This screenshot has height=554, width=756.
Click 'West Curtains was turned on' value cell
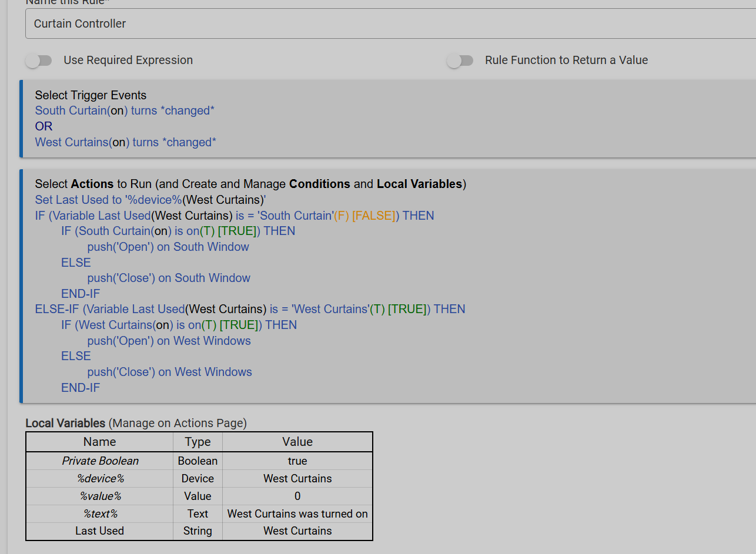[x=297, y=514]
